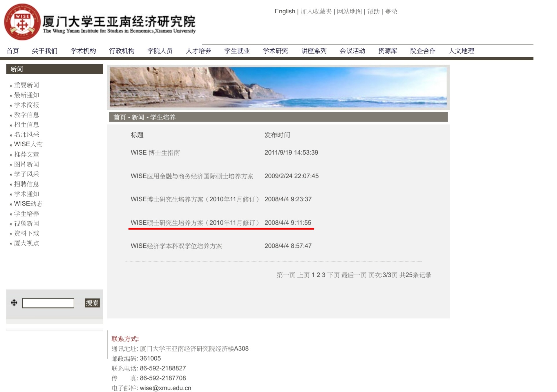This screenshot has height=392, width=557.
Task: Select 厦大视点 in news sidebar
Action: pyautogui.click(x=26, y=243)
